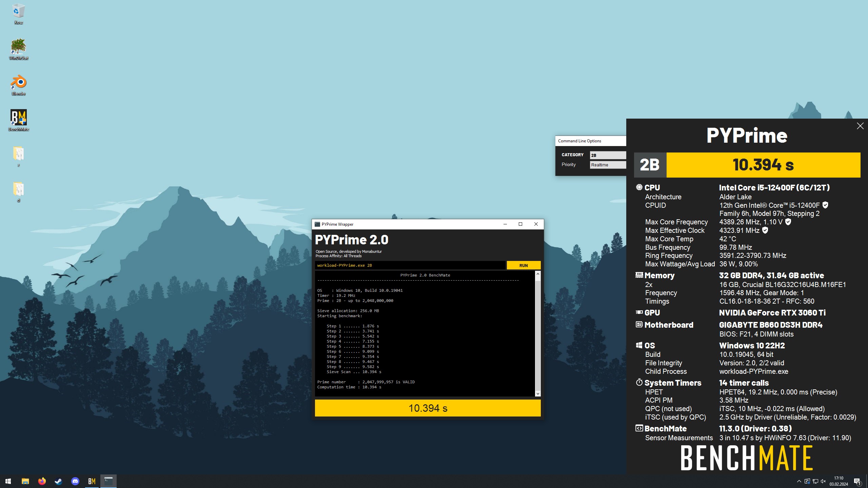This screenshot has width=868, height=488.
Task: Click the 'Computation time : 10.394 s' line
Action: (349, 387)
